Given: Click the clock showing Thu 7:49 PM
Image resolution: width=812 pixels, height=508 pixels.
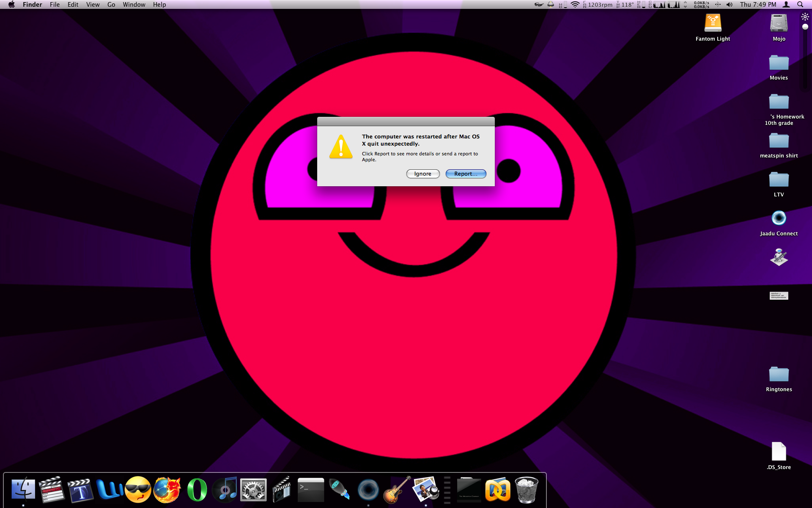Looking at the screenshot, I should click(x=758, y=5).
